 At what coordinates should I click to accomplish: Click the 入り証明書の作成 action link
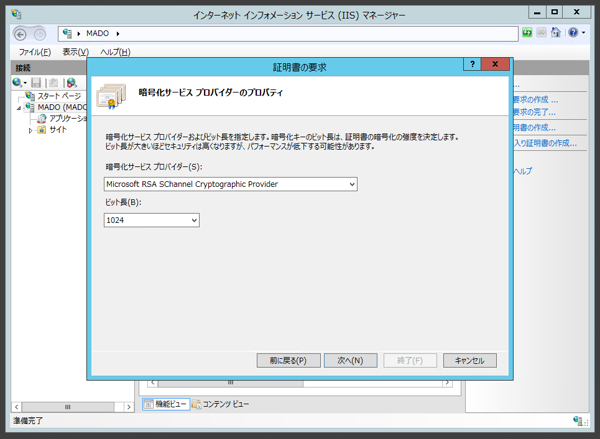545,143
